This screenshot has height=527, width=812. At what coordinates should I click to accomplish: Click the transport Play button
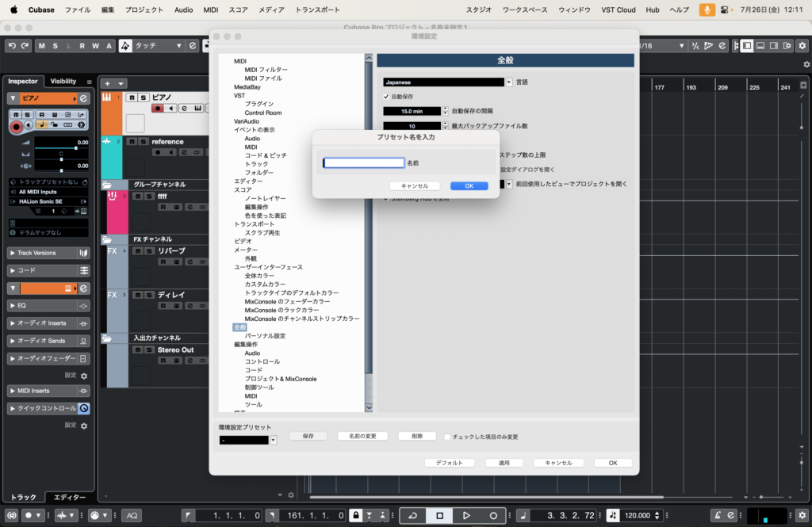(x=466, y=515)
